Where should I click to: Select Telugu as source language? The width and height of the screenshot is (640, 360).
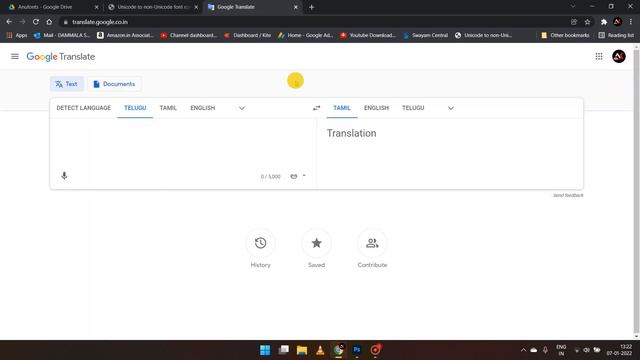coord(135,108)
